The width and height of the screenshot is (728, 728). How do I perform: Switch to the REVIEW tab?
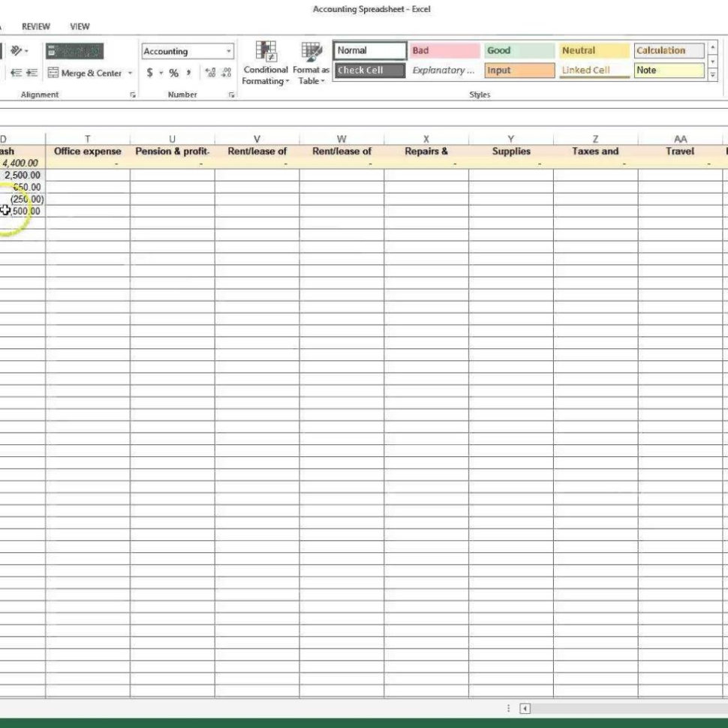pyautogui.click(x=35, y=26)
